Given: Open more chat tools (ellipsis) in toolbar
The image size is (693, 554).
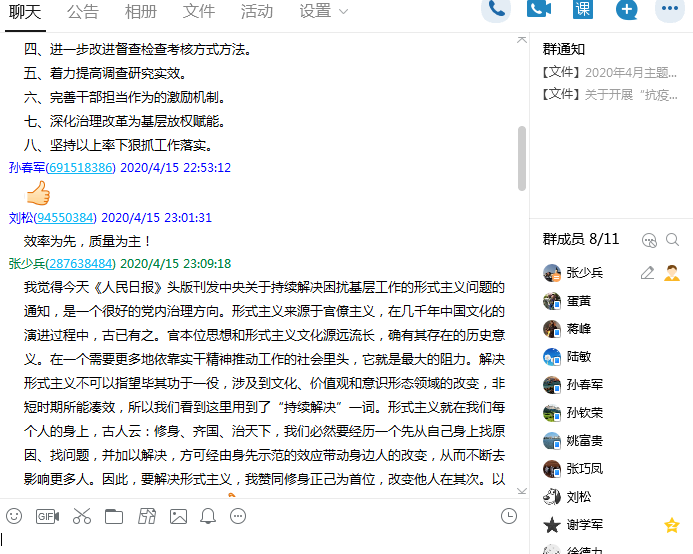Looking at the screenshot, I should click(x=238, y=516).
